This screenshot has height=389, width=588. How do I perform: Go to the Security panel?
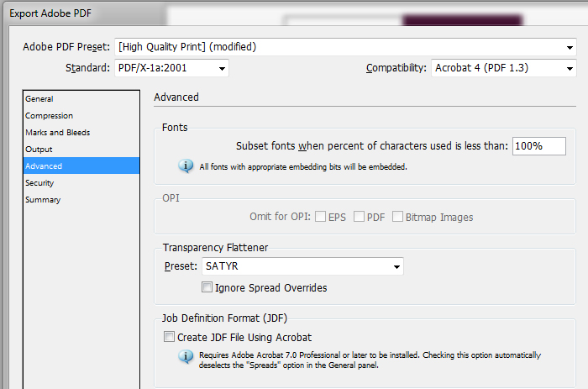(81, 183)
